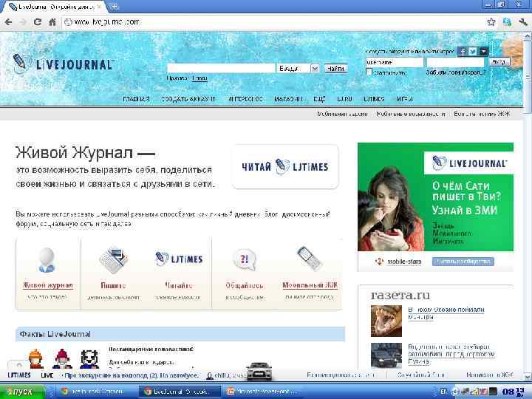Open a new browser tab
Viewport: 532px width, 399px height.
pyautogui.click(x=115, y=7)
